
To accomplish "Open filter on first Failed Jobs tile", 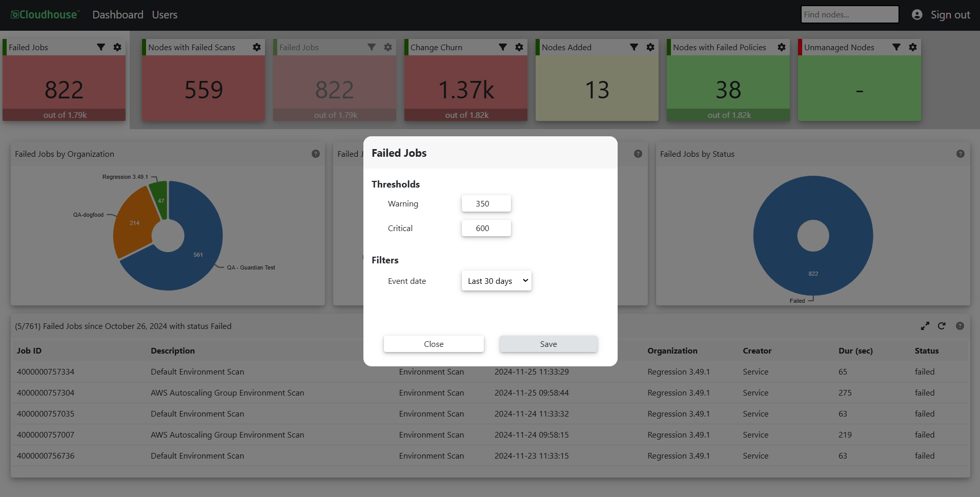I will click(101, 47).
